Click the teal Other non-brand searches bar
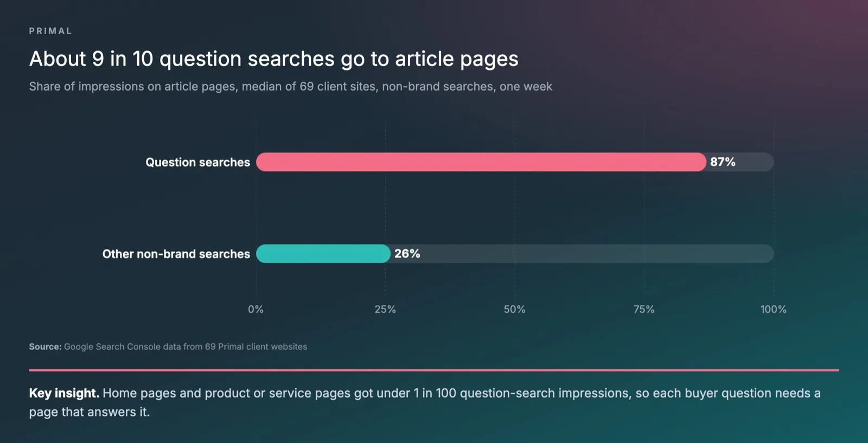 tap(323, 254)
